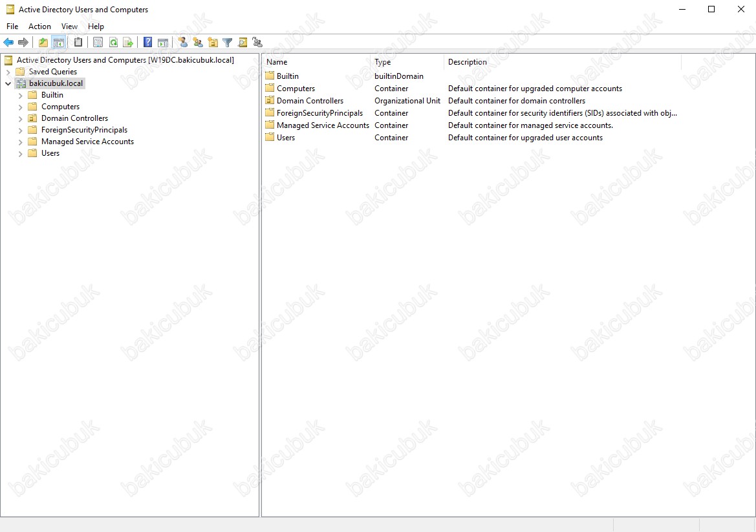756x532 pixels.
Task: Open the Action menu
Action: point(39,27)
